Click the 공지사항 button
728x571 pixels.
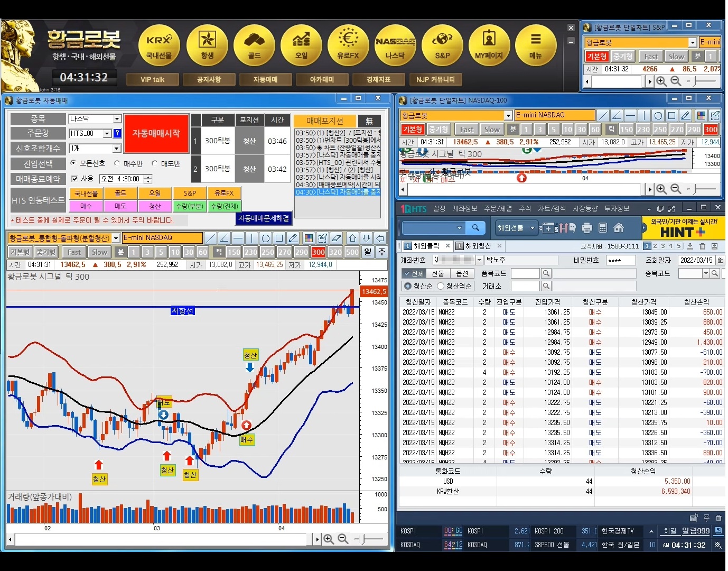(209, 79)
